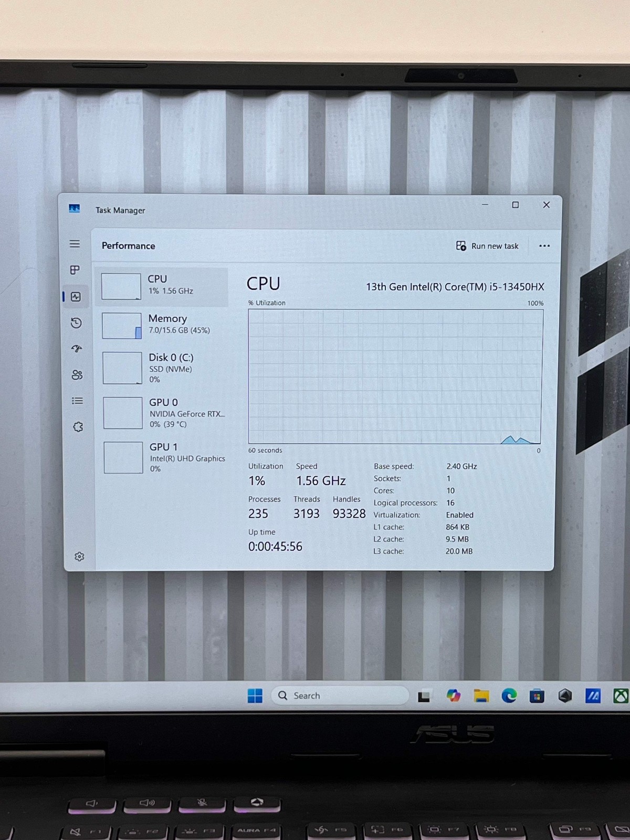Open App history page icon
The height and width of the screenshot is (840, 630).
click(76, 322)
